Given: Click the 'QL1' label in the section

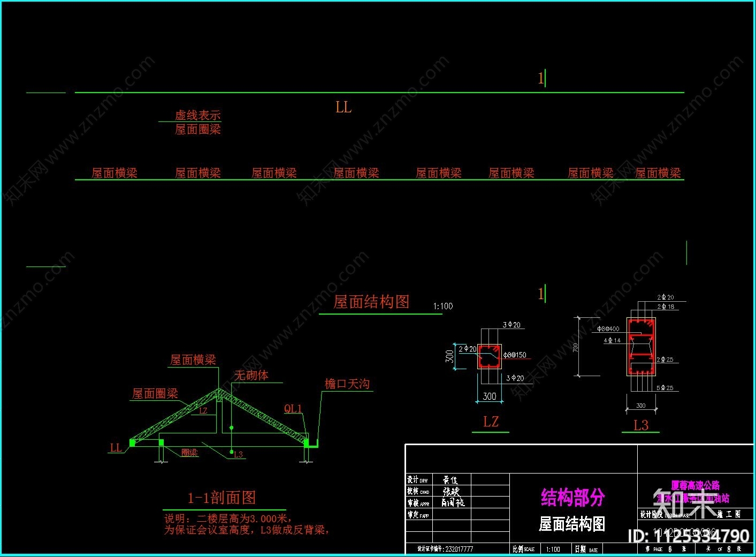Looking at the screenshot, I should [293, 409].
